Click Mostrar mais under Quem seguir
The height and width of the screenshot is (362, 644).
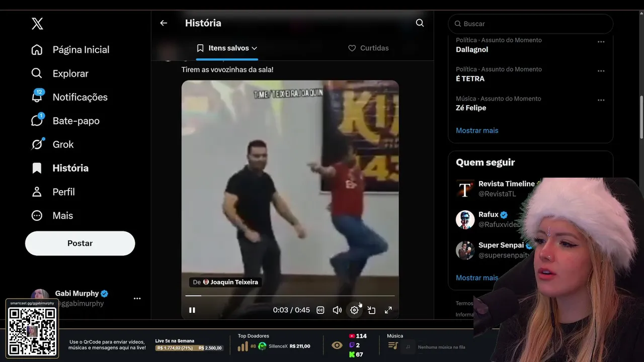pyautogui.click(x=477, y=278)
